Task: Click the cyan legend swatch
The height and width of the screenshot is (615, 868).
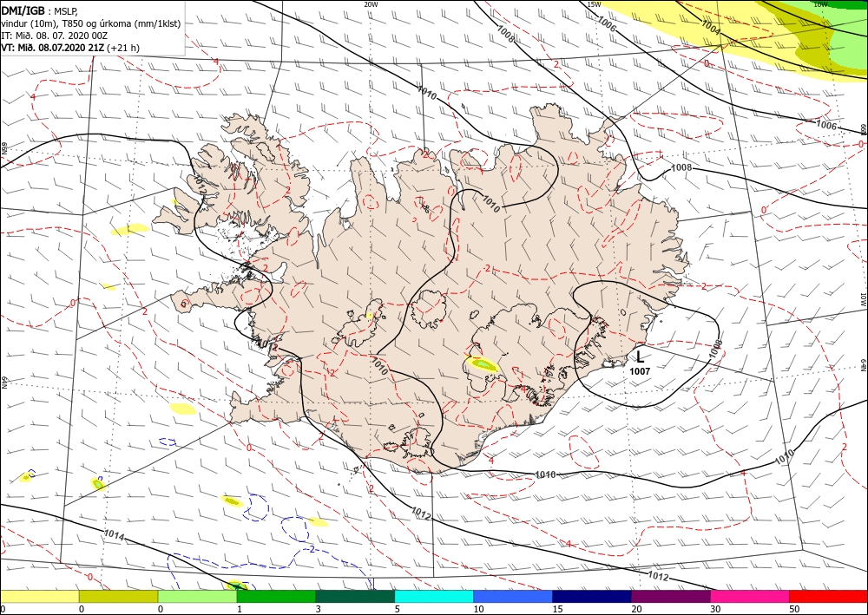Action: [434, 596]
